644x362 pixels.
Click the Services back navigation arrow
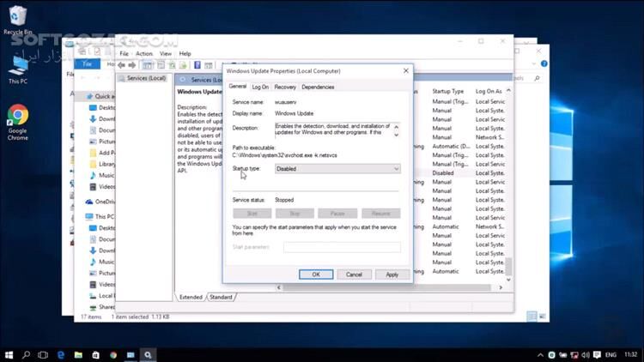pos(122,64)
